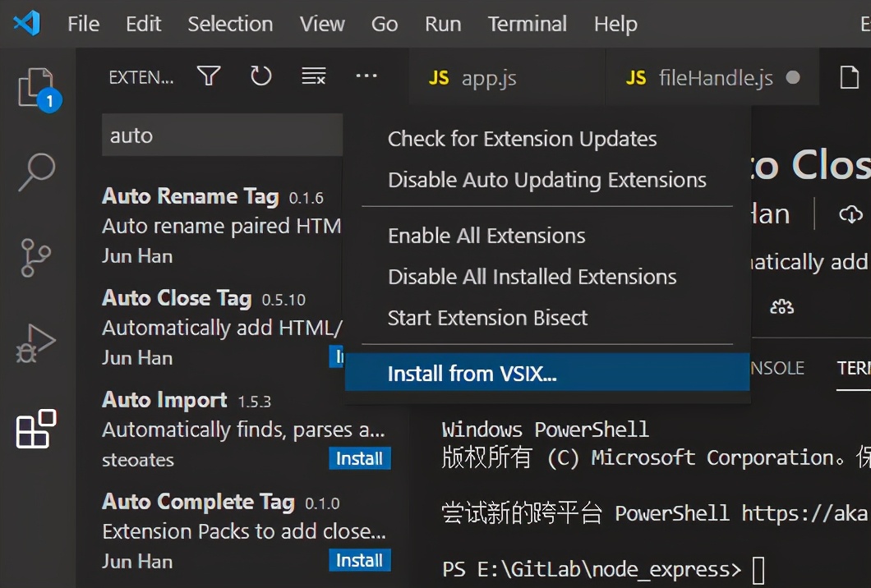Click Disable Auto Updating Extensions
Image resolution: width=871 pixels, height=588 pixels.
[x=546, y=179]
